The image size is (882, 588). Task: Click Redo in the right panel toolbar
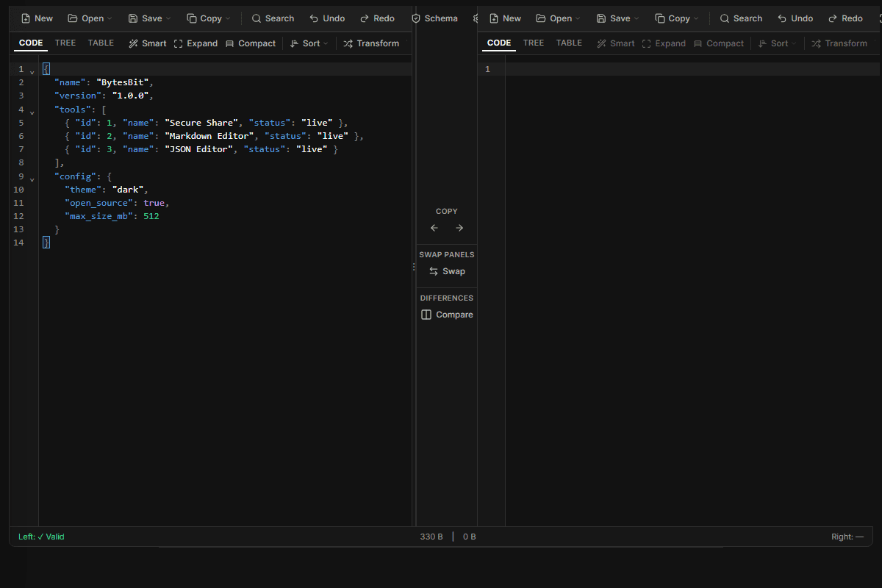(845, 18)
